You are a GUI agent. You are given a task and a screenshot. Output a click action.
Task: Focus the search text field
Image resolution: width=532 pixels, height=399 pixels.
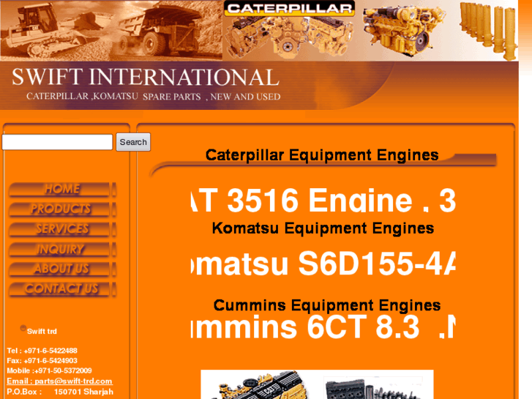[57, 142]
